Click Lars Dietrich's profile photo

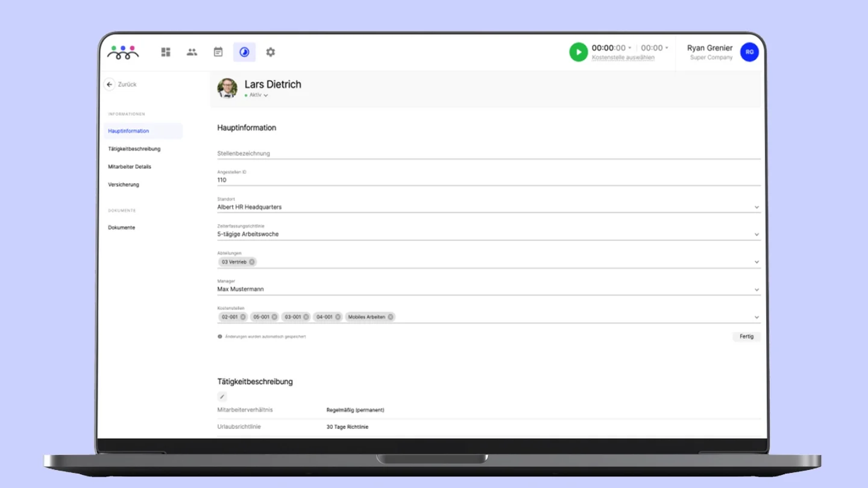(x=227, y=88)
